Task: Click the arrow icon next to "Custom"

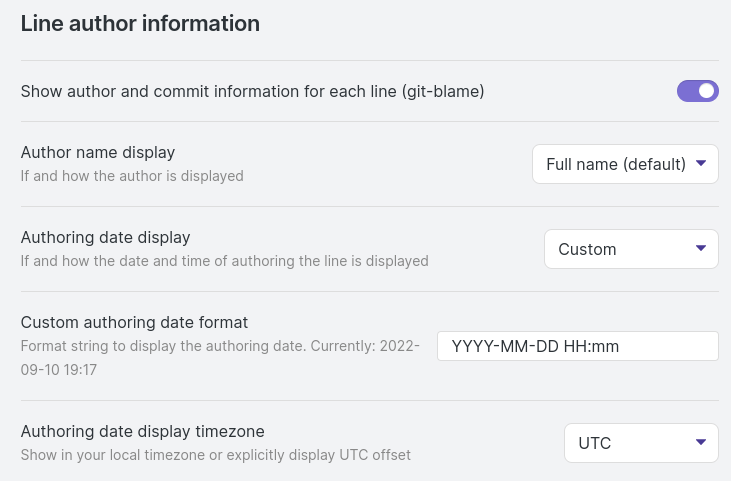Action: (x=701, y=248)
